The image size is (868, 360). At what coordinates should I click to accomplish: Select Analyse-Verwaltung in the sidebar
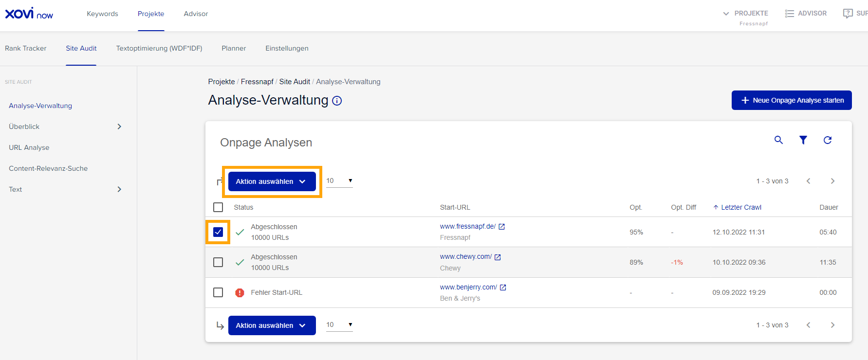point(40,106)
